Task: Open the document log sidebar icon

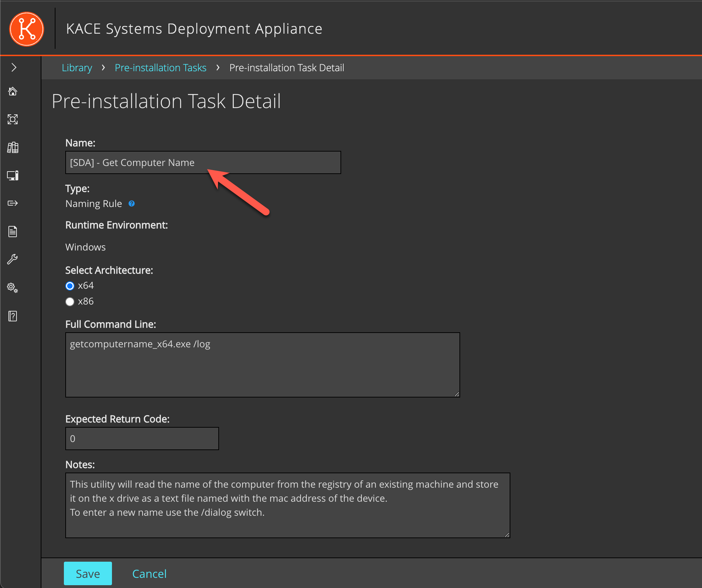Action: point(13,232)
